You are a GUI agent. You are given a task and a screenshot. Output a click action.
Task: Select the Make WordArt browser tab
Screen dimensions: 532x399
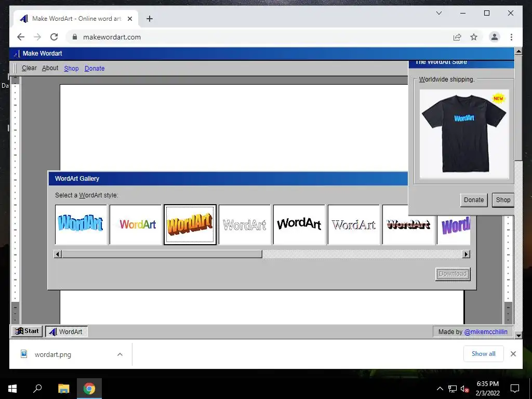(x=76, y=19)
